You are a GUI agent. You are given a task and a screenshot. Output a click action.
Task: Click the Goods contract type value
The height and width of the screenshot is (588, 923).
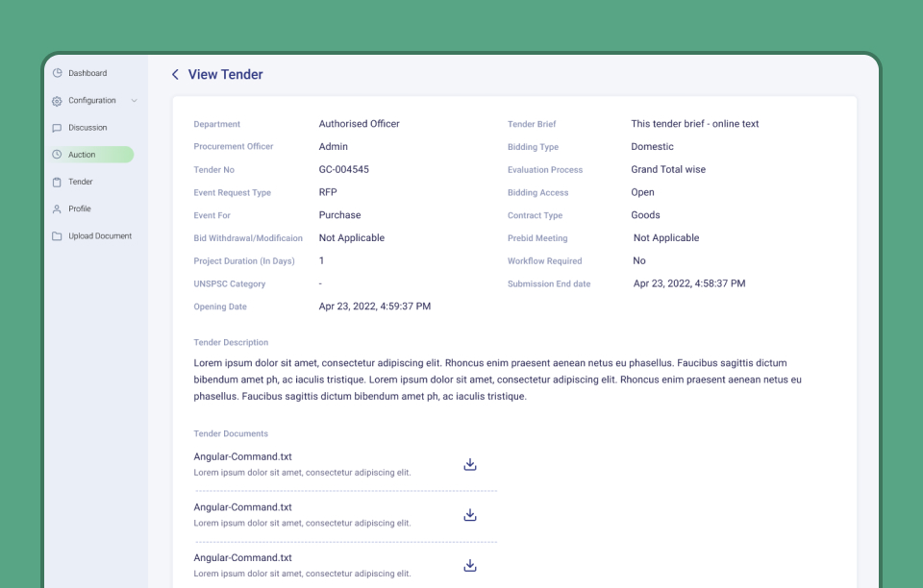(x=645, y=215)
